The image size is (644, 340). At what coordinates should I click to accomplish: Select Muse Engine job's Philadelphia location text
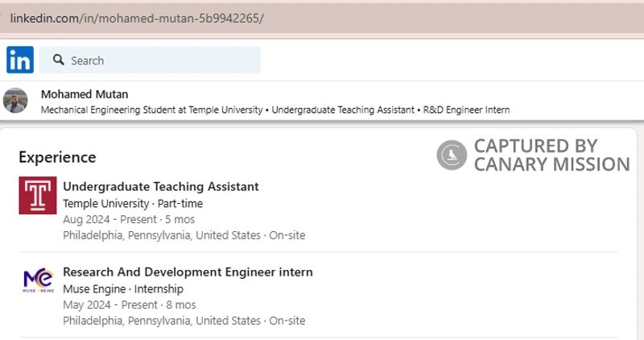(184, 321)
